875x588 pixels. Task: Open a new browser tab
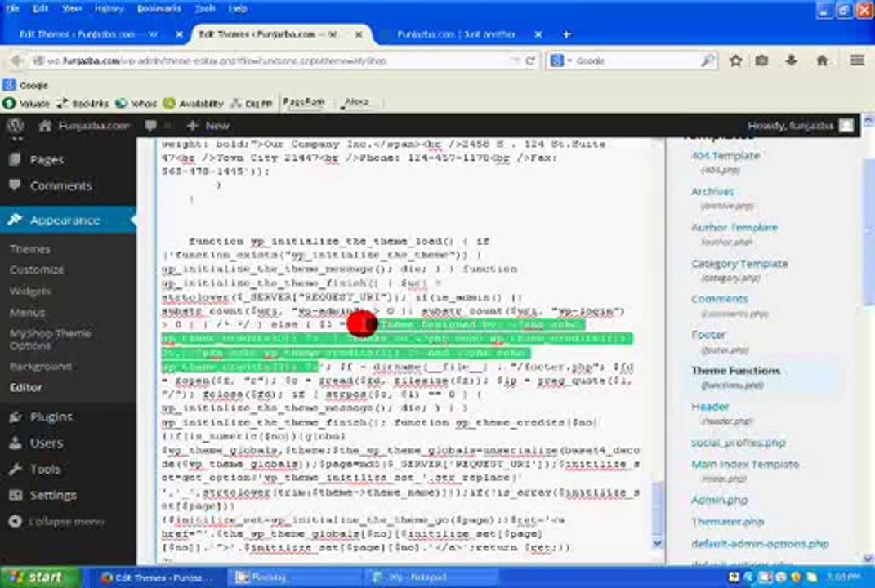point(566,34)
